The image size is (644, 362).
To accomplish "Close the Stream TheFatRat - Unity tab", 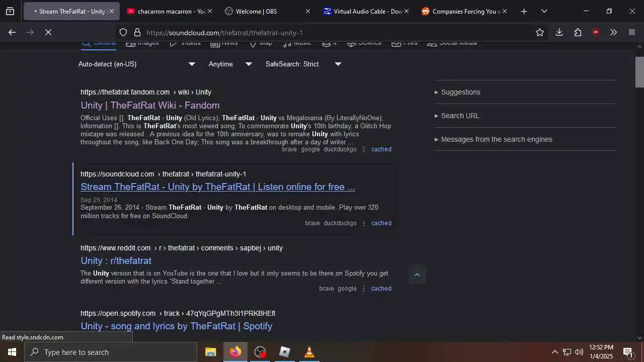I will [111, 11].
